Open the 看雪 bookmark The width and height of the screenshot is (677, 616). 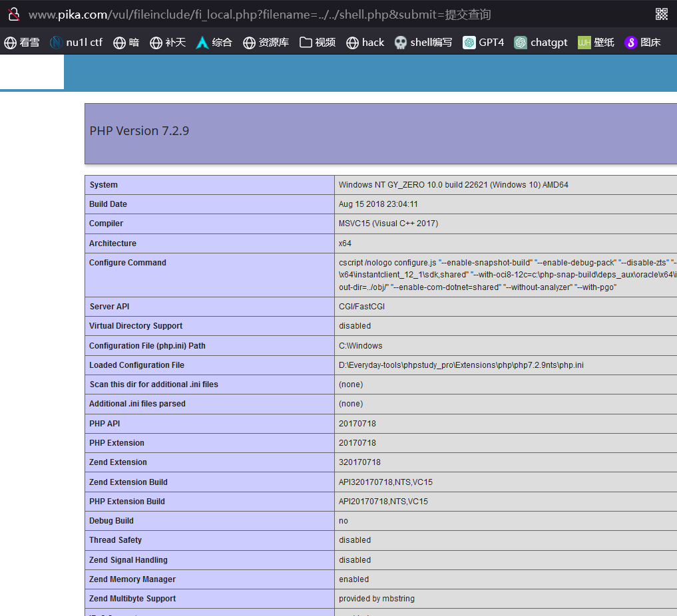pyautogui.click(x=22, y=43)
